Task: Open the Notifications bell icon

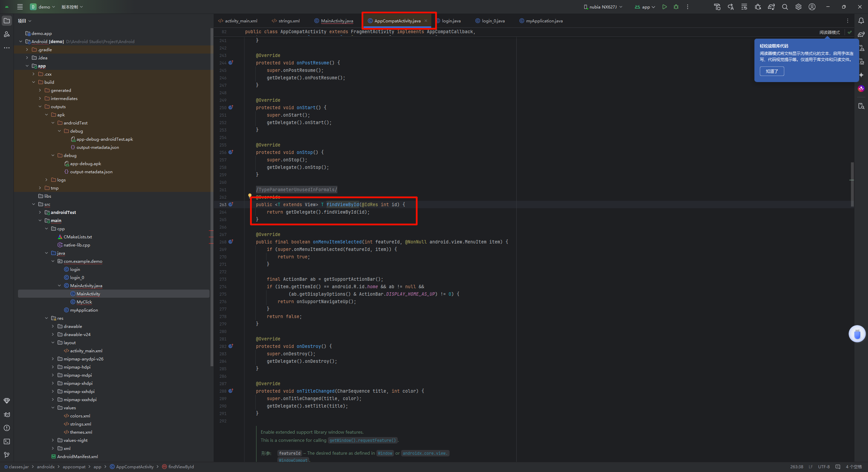Action: (x=861, y=21)
